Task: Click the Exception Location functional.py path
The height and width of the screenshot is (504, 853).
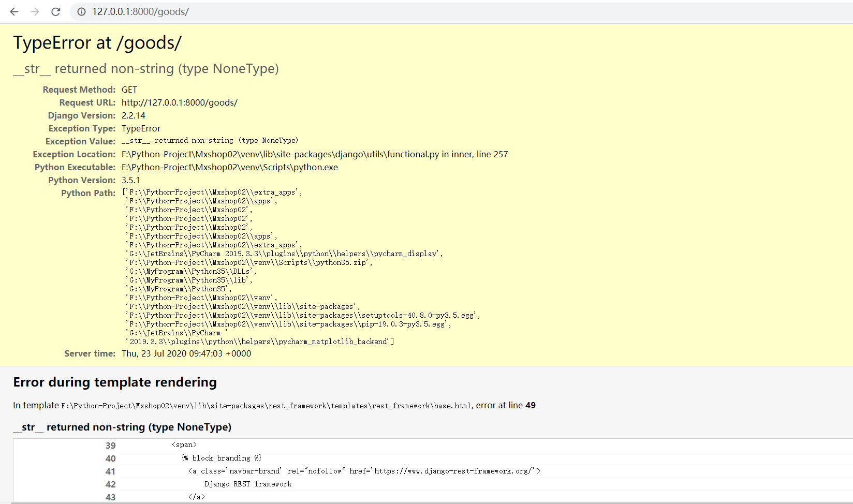Action: click(315, 154)
